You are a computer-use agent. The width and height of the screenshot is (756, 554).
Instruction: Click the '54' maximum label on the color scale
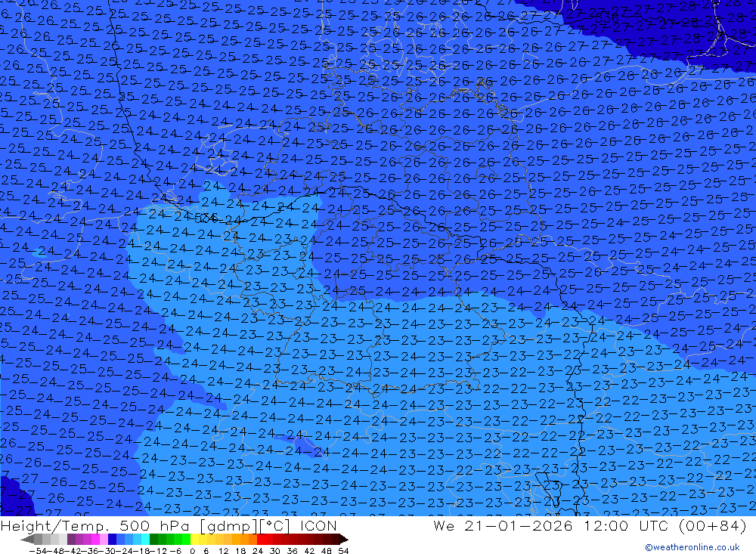[x=343, y=551]
